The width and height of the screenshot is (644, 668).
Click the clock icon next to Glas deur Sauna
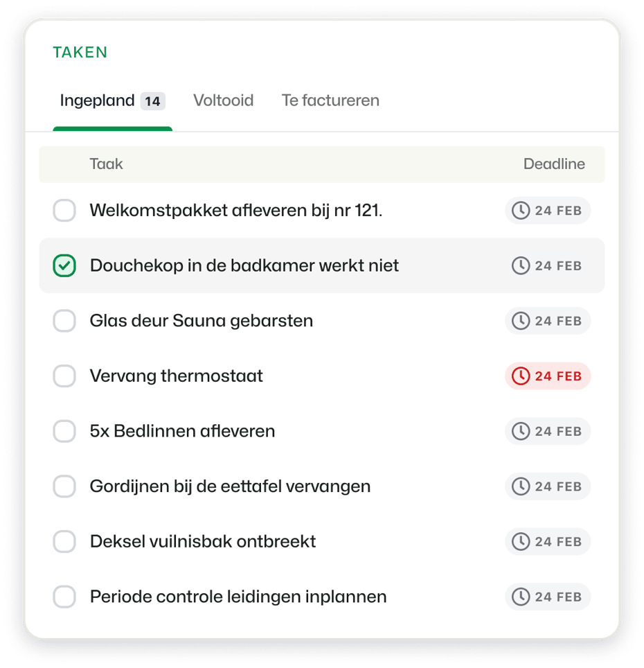(x=520, y=320)
